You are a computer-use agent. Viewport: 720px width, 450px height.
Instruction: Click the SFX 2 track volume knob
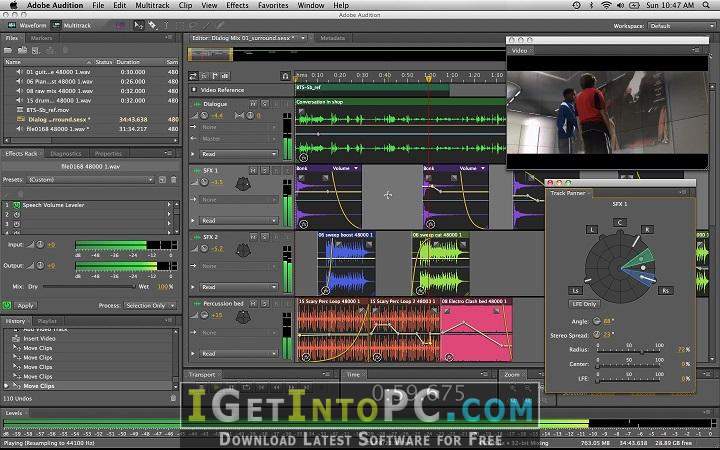click(204, 249)
